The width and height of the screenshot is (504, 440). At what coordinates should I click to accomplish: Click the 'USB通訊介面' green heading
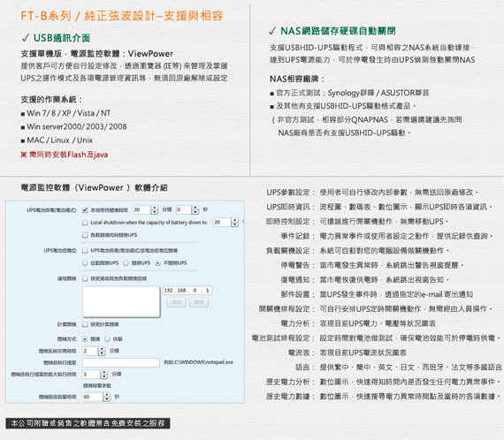pos(62,38)
